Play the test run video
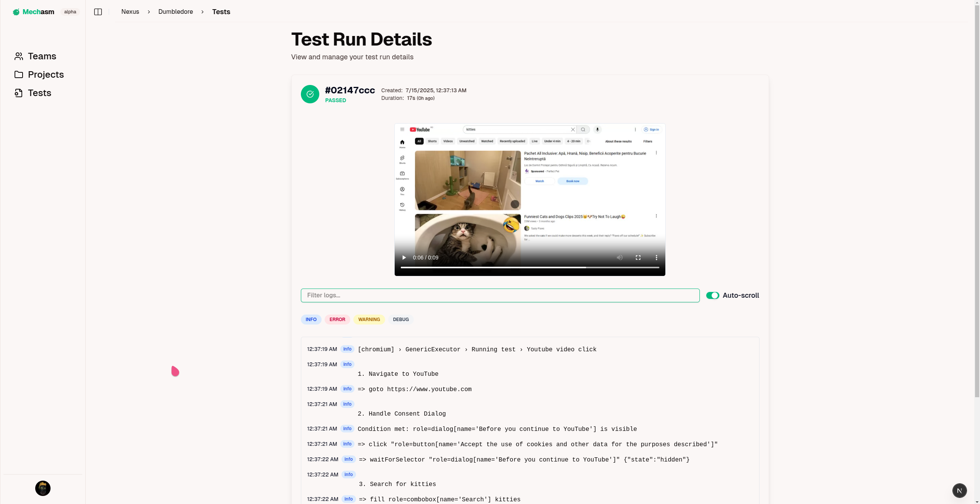 404,258
